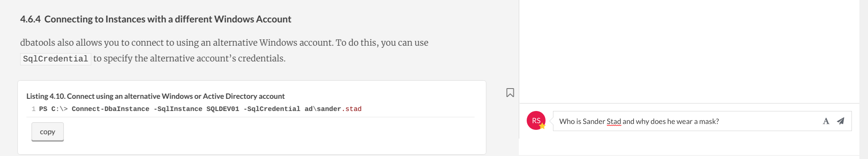This screenshot has height=159, width=868.
Task: Click the empty discussion area above the comment box
Action: [x=689, y=51]
